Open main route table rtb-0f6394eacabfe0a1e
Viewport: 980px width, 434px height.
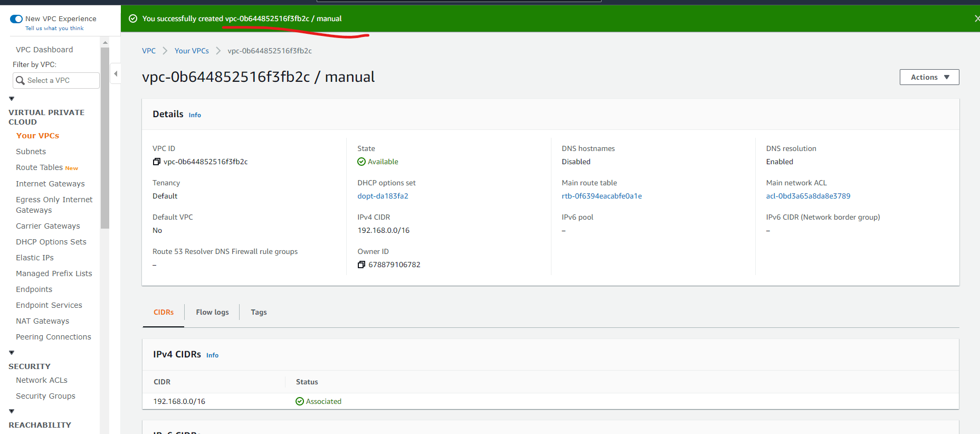602,196
